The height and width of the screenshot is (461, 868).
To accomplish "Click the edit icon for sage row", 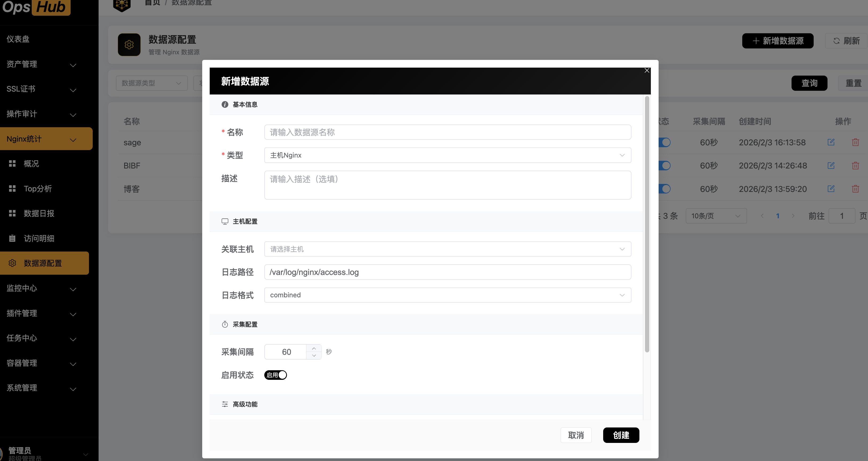I will (x=831, y=142).
